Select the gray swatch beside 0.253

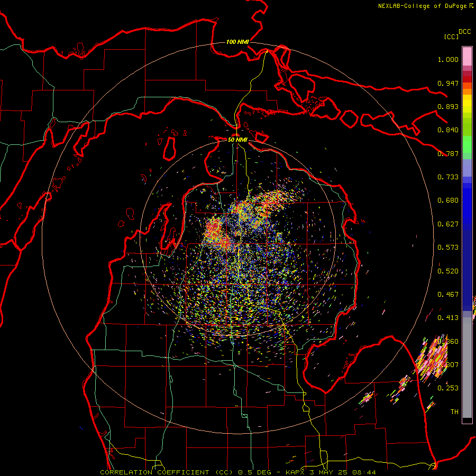point(467,370)
